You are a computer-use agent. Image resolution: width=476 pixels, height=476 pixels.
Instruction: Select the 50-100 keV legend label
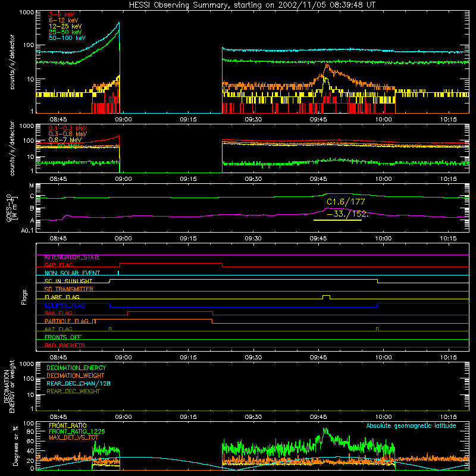tap(67, 38)
